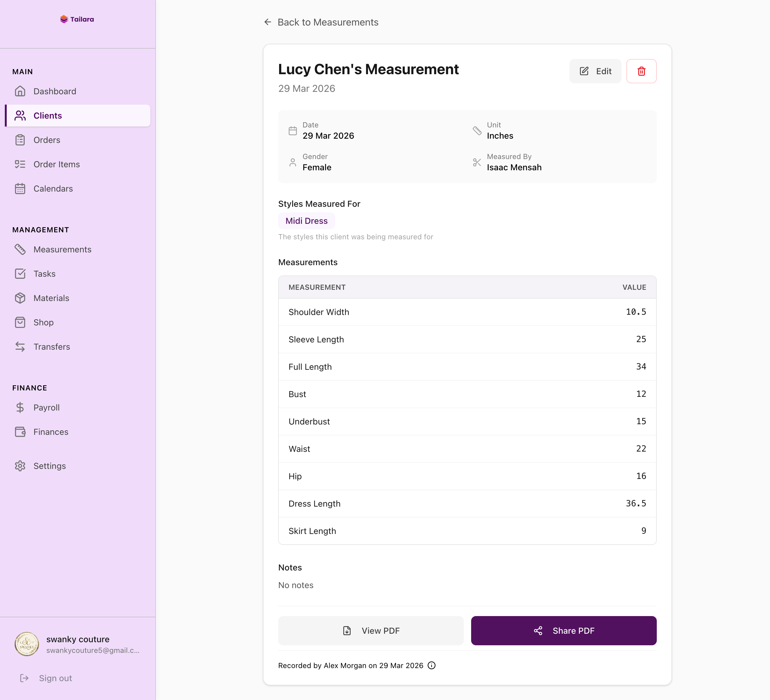The width and height of the screenshot is (770, 700).
Task: Click the Share PDF button
Action: pos(563,631)
